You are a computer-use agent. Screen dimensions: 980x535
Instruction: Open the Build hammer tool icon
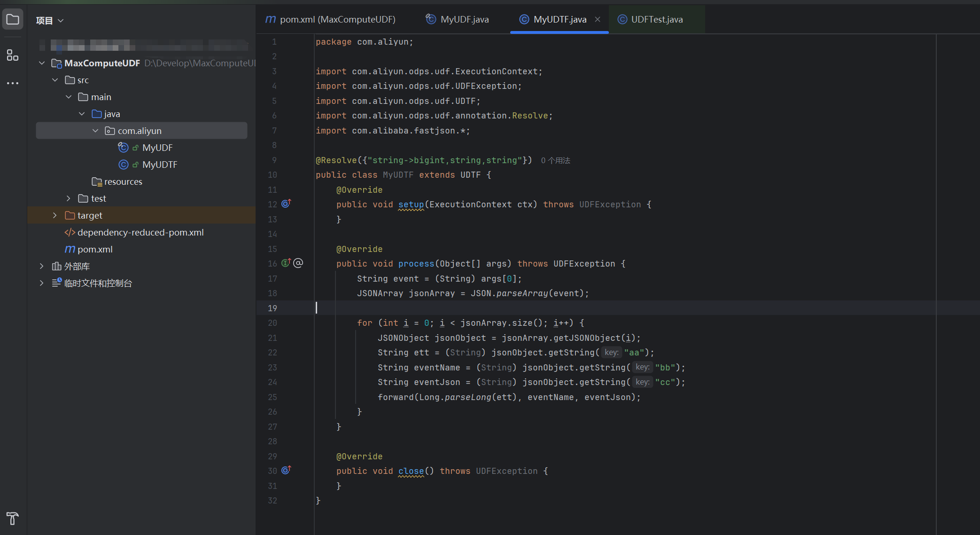click(13, 518)
